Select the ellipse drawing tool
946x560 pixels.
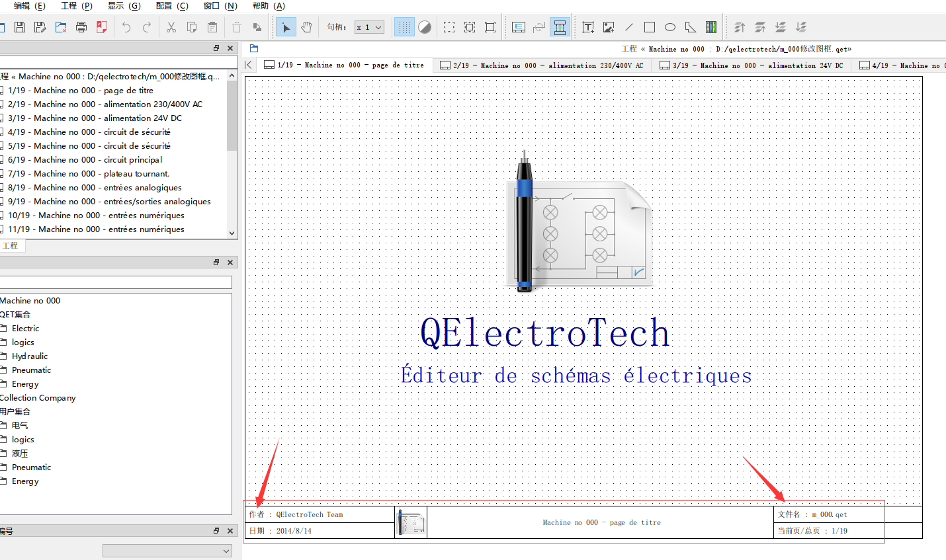click(x=670, y=27)
